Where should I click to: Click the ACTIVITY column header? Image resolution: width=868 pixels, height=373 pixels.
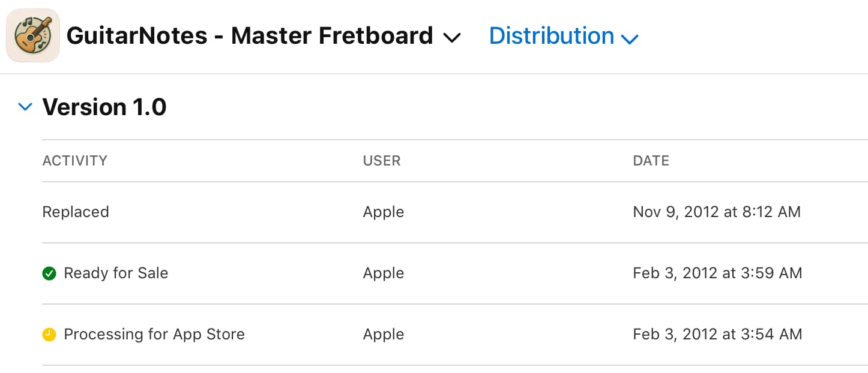pyautogui.click(x=75, y=161)
